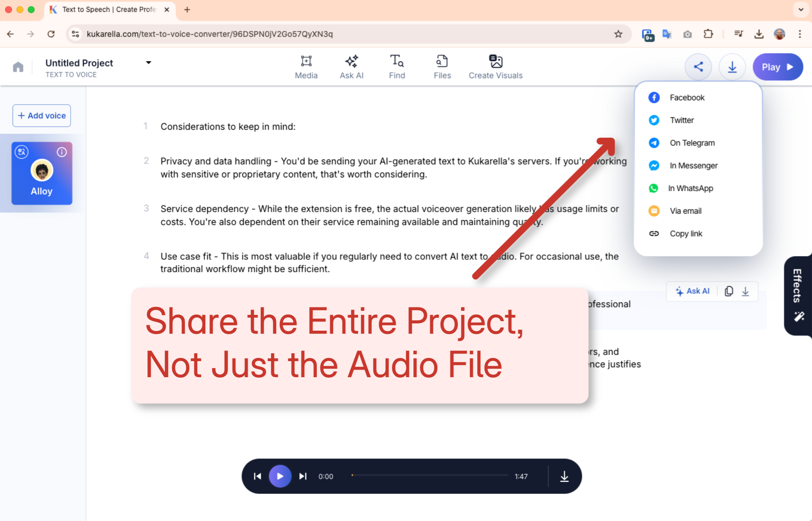Screen dimensions: 812x521
Task: Open a new browser tab
Action: 187,10
